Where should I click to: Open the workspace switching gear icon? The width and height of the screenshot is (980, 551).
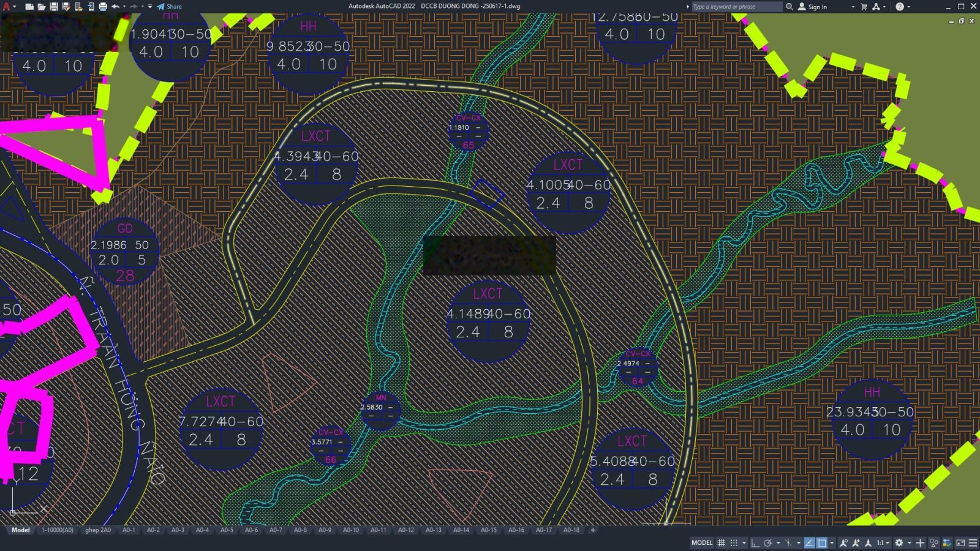[899, 543]
